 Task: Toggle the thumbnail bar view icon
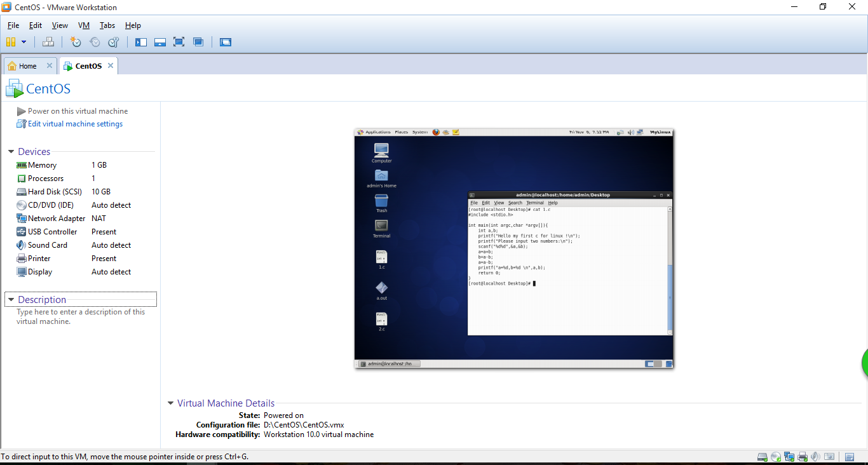[160, 42]
